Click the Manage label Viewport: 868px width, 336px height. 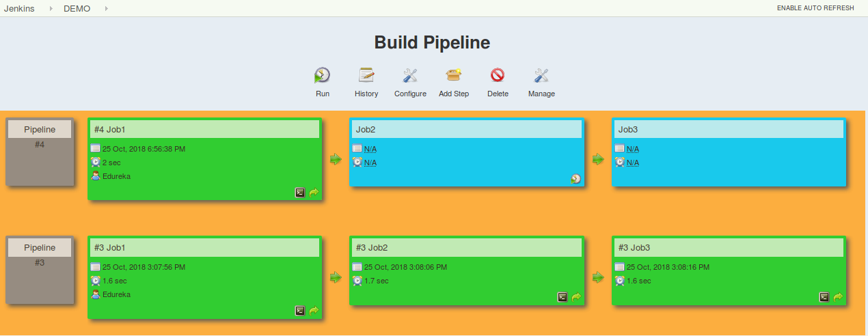coord(541,94)
